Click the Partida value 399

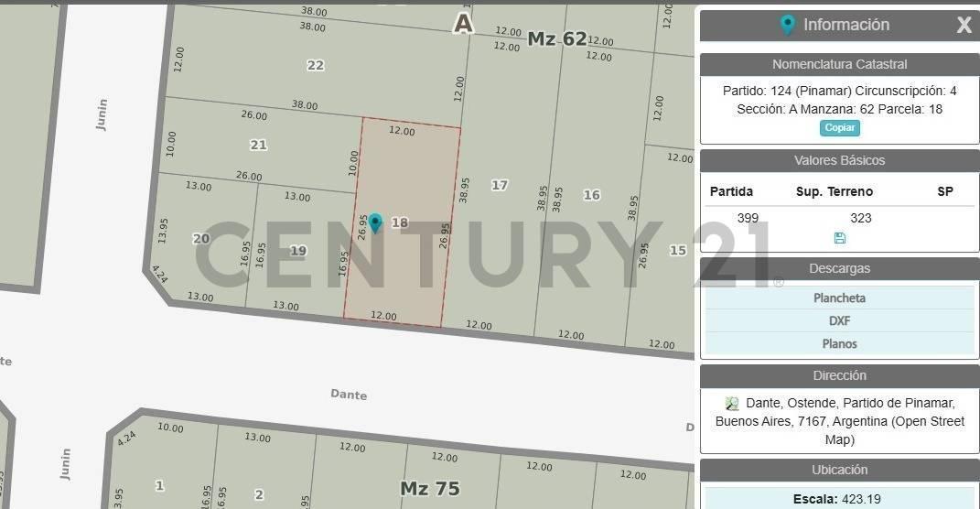[x=748, y=218]
